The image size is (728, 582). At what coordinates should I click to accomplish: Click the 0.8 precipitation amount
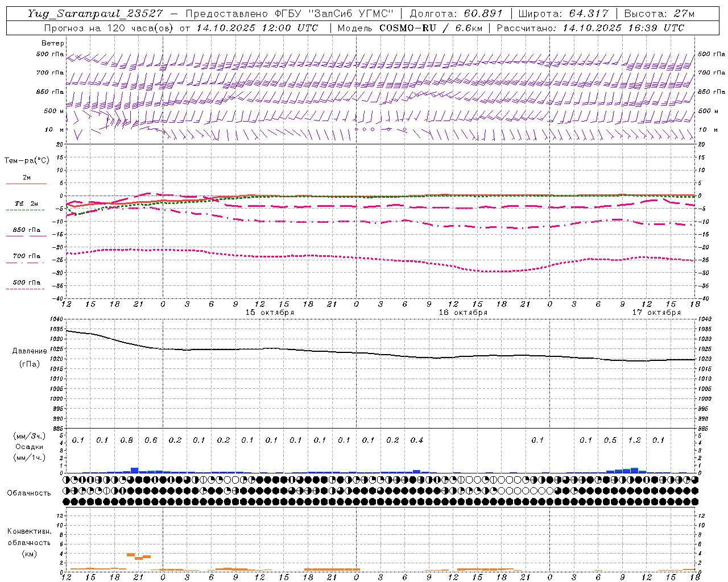(126, 440)
